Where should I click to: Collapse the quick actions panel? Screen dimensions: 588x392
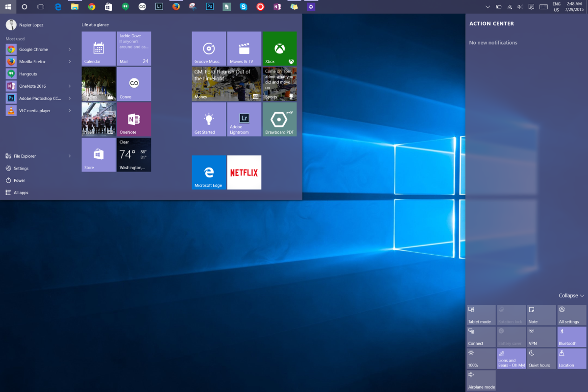(x=571, y=296)
